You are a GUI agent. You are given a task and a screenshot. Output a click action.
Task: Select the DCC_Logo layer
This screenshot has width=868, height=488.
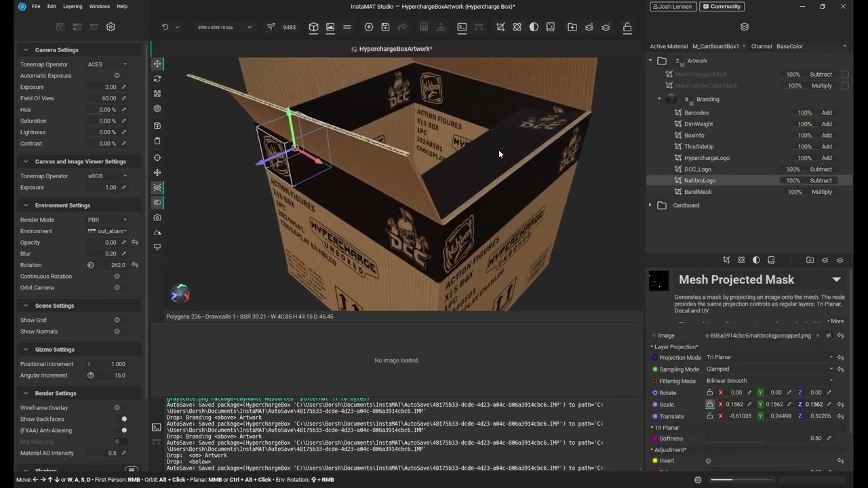coord(698,169)
